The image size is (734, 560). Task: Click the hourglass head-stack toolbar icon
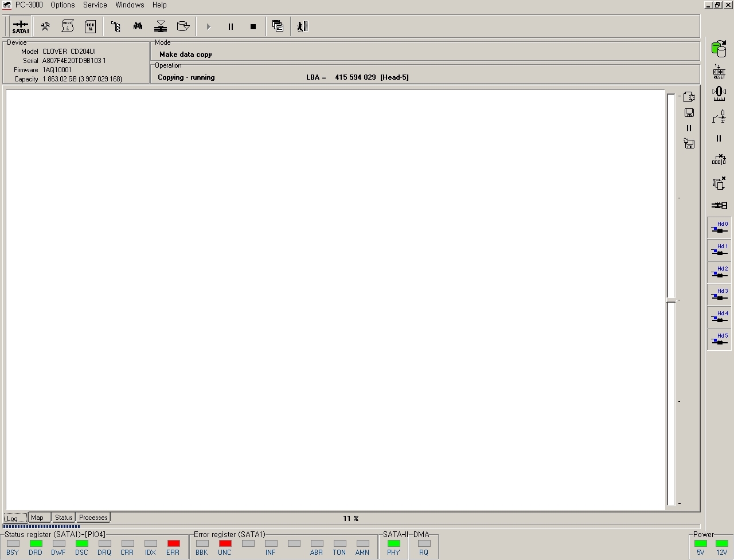(161, 26)
